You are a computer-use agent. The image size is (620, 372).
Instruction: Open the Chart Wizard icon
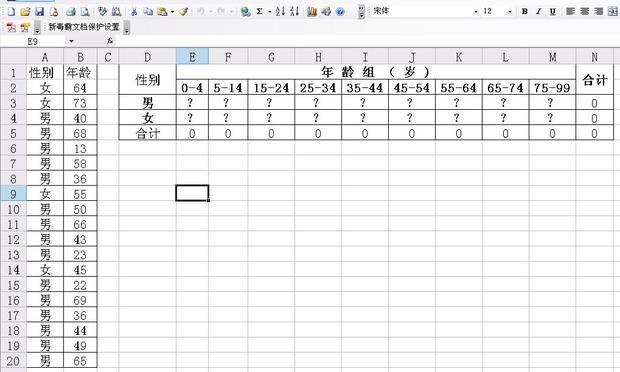click(312, 12)
